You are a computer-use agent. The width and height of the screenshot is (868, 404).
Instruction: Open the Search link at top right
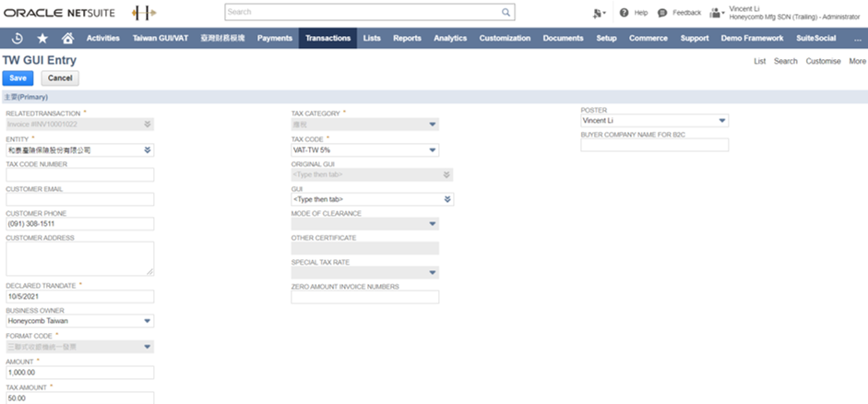[786, 62]
